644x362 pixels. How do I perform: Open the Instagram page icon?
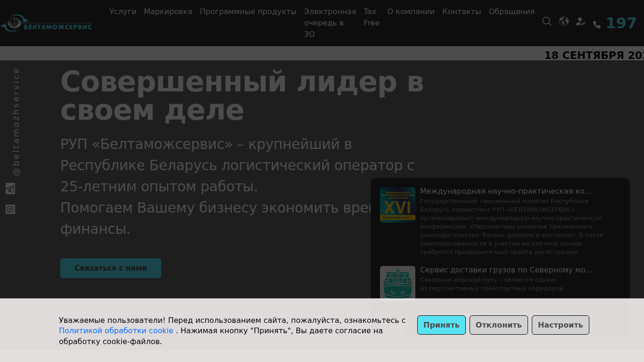(10, 209)
